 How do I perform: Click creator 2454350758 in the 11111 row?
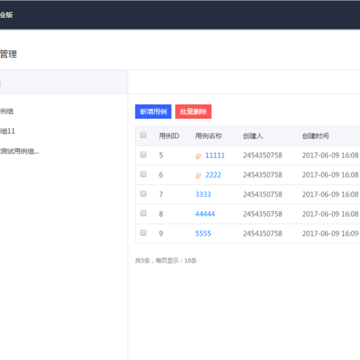(263, 155)
